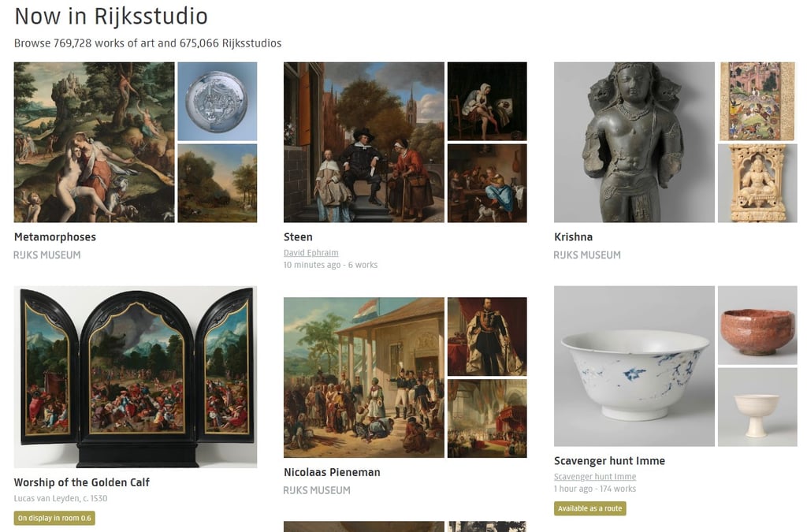
Task: Click the silver plate thumbnail in Metamorphoses
Action: (x=218, y=102)
